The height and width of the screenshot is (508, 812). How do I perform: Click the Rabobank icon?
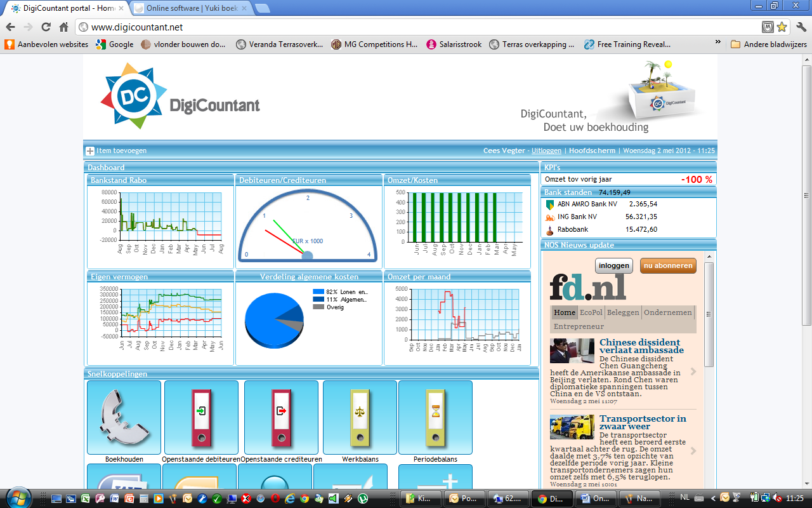coord(549,230)
